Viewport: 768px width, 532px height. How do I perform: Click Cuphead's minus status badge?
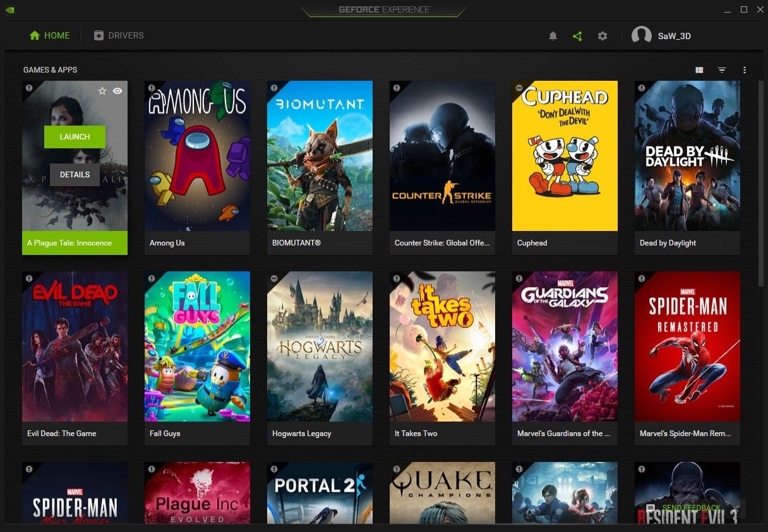519,88
